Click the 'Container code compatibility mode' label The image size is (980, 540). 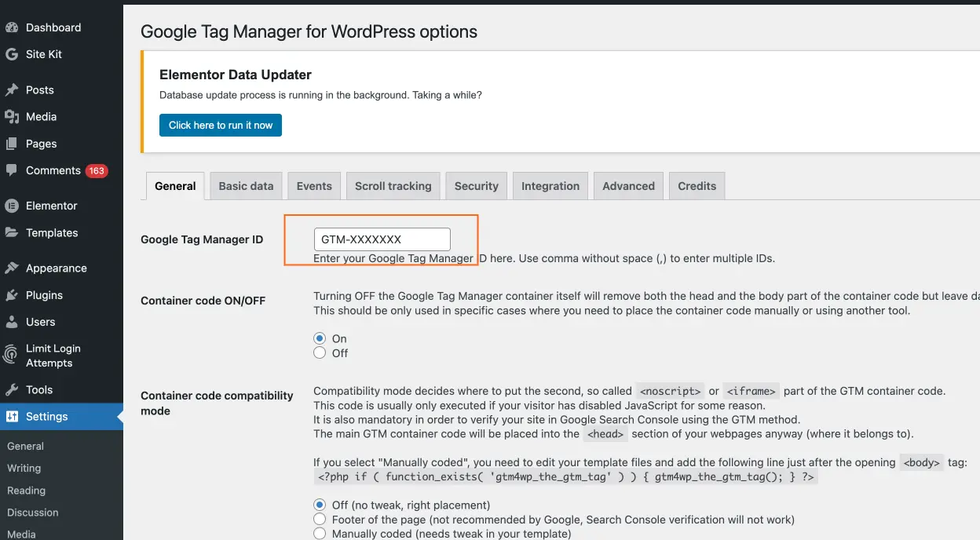point(217,403)
